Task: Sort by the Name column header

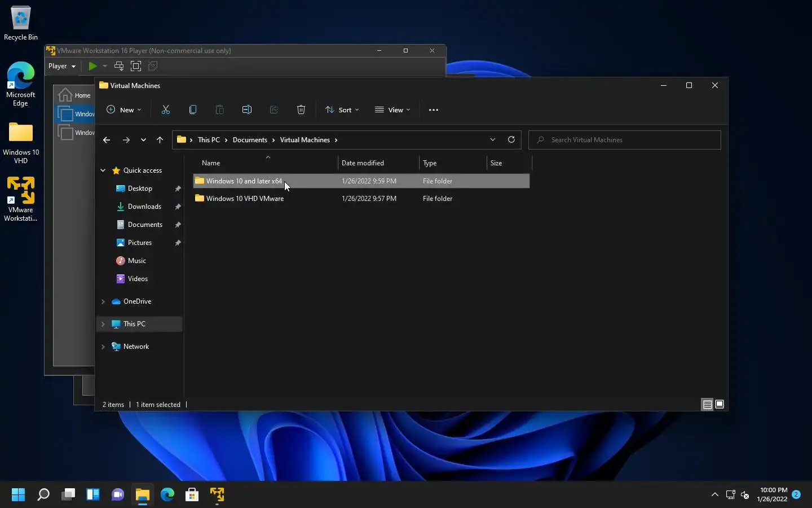Action: click(x=266, y=163)
